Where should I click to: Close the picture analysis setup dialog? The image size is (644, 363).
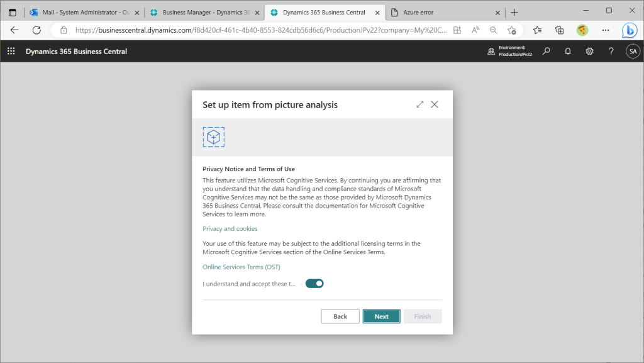tap(434, 104)
